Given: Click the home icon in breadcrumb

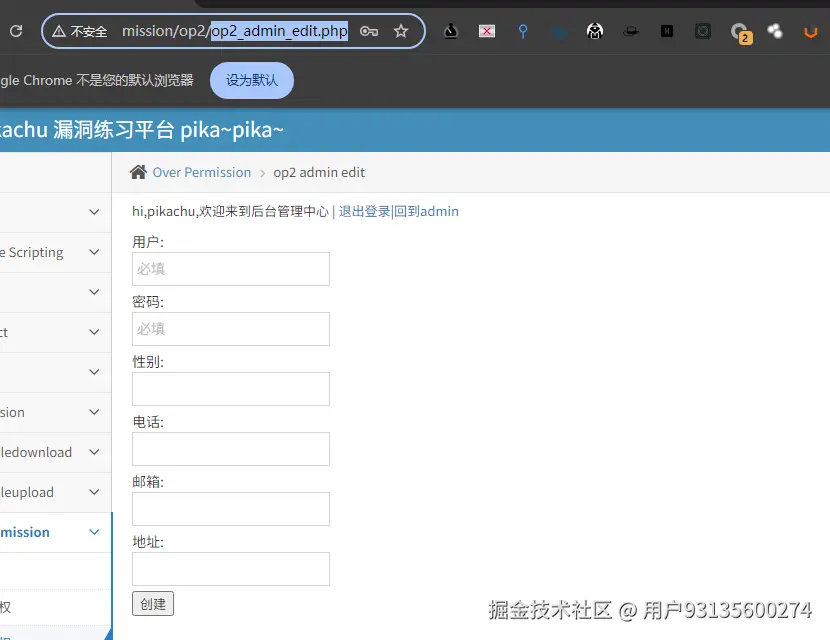Looking at the screenshot, I should 138,172.
